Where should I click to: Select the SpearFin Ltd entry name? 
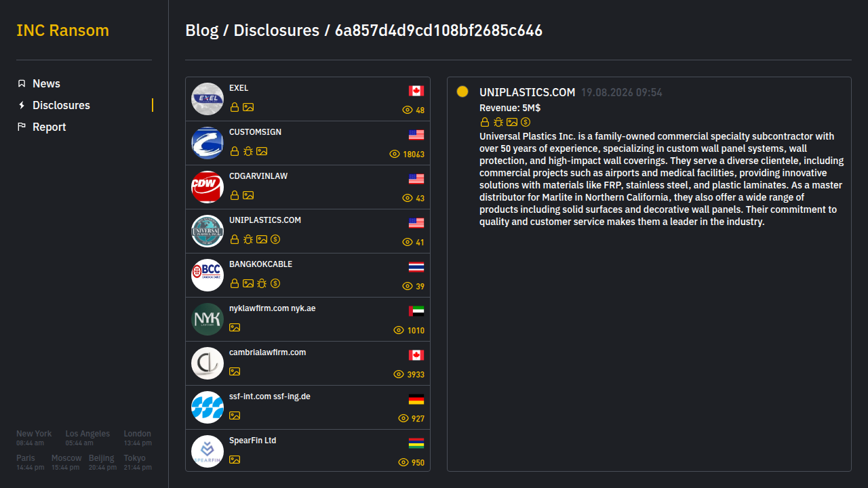pos(252,441)
